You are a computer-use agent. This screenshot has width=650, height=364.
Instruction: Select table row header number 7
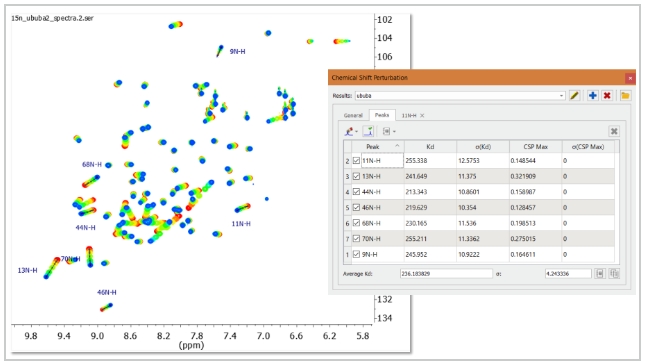pyautogui.click(x=347, y=239)
